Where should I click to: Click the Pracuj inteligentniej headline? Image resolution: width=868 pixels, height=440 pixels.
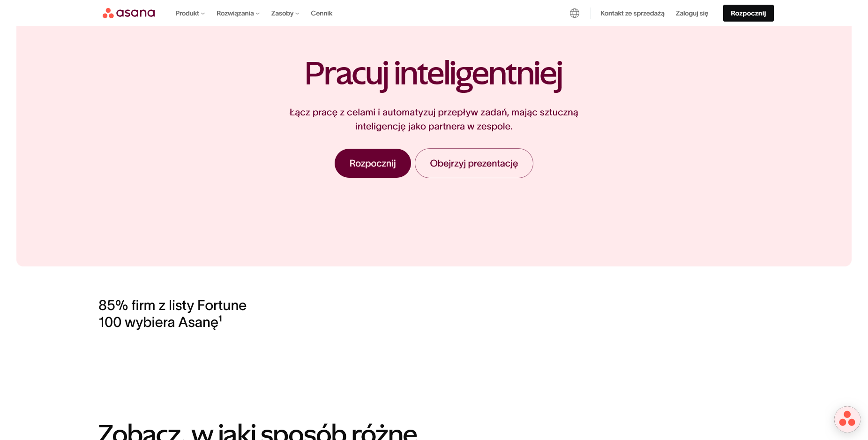434,74
